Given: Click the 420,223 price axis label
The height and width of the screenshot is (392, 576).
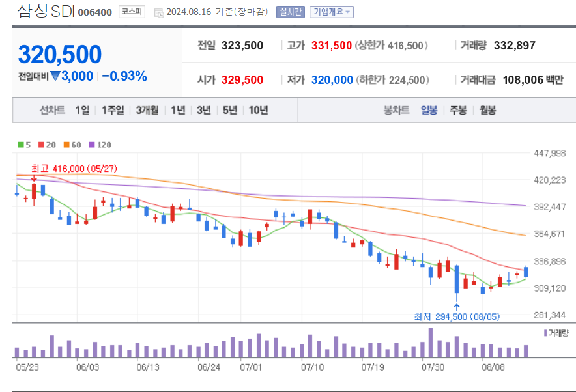Looking at the screenshot, I should tap(550, 180).
